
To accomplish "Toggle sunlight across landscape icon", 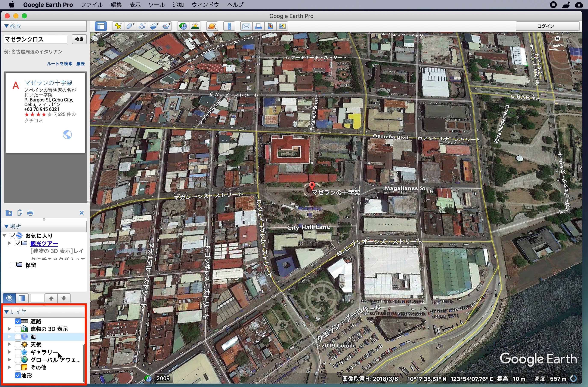I will coord(195,26).
